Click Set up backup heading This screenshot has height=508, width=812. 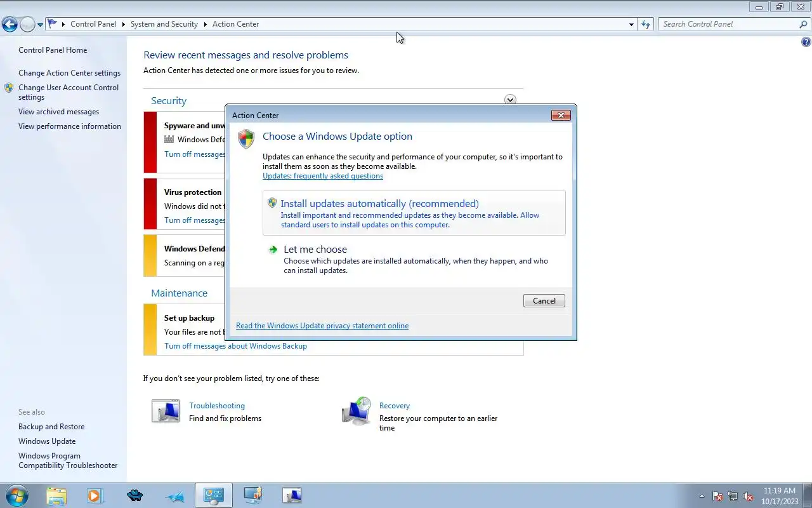(189, 318)
